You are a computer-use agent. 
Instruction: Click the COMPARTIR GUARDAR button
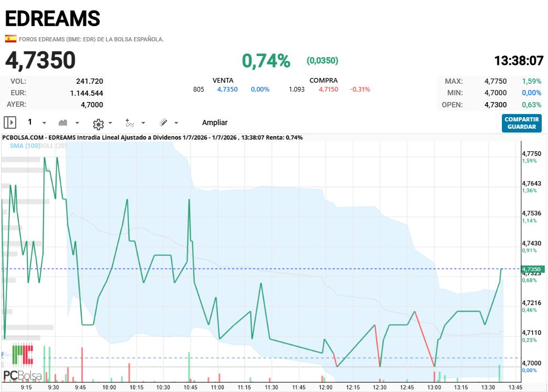[521, 123]
